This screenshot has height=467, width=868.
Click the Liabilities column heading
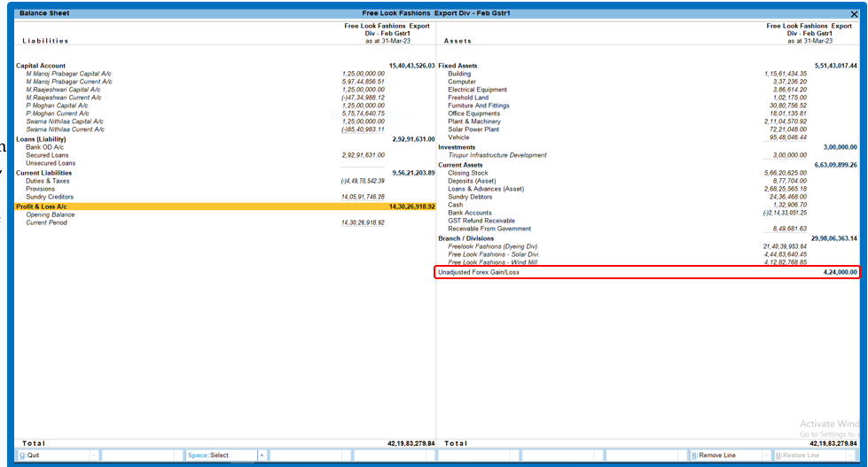pyautogui.click(x=45, y=41)
